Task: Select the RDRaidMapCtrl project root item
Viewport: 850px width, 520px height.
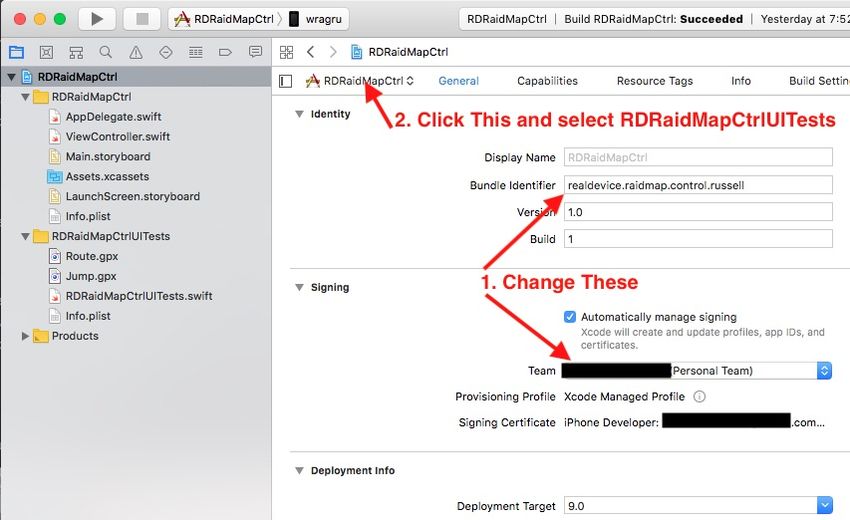Action: [136, 76]
